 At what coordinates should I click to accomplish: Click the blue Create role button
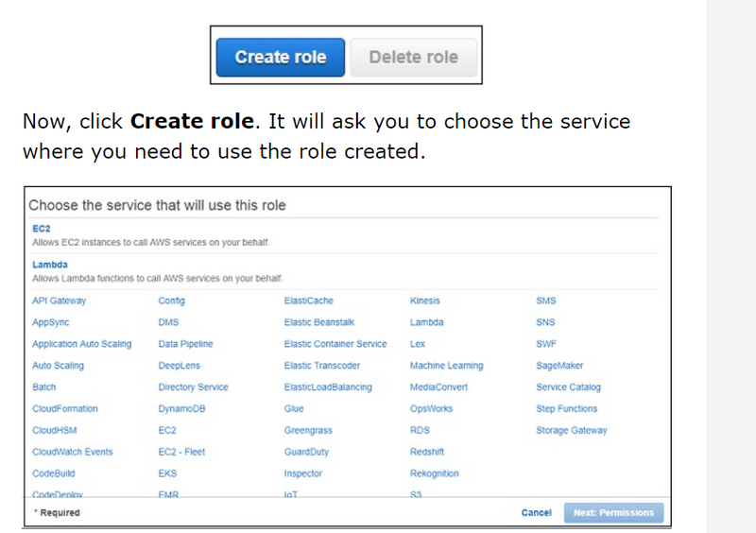point(280,57)
